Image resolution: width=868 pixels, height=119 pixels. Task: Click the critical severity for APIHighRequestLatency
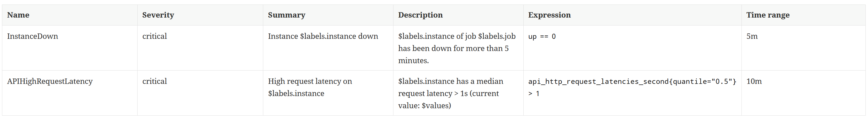click(154, 81)
